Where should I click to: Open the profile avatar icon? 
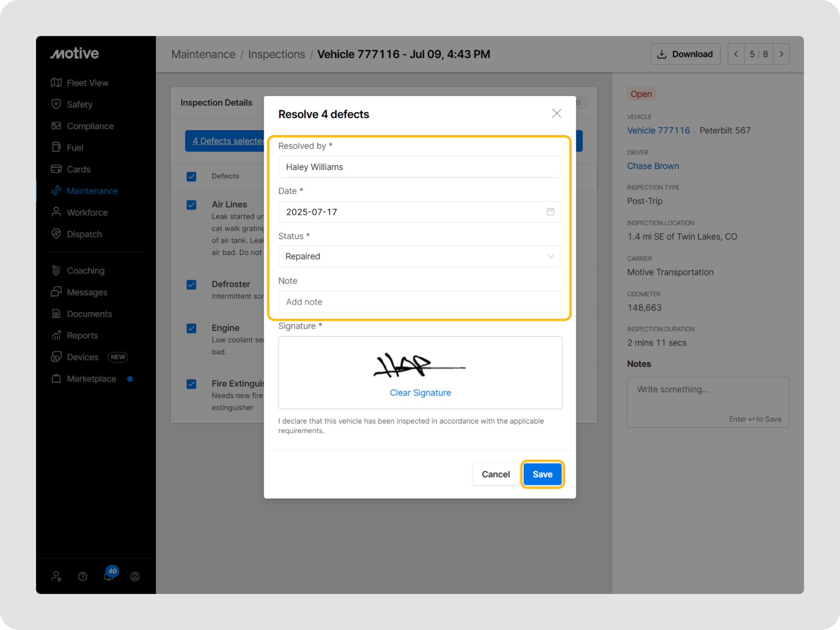coord(135,577)
